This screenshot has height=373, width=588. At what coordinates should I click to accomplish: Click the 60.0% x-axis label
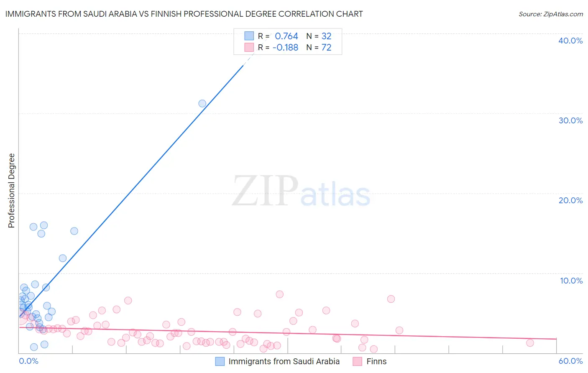click(570, 361)
